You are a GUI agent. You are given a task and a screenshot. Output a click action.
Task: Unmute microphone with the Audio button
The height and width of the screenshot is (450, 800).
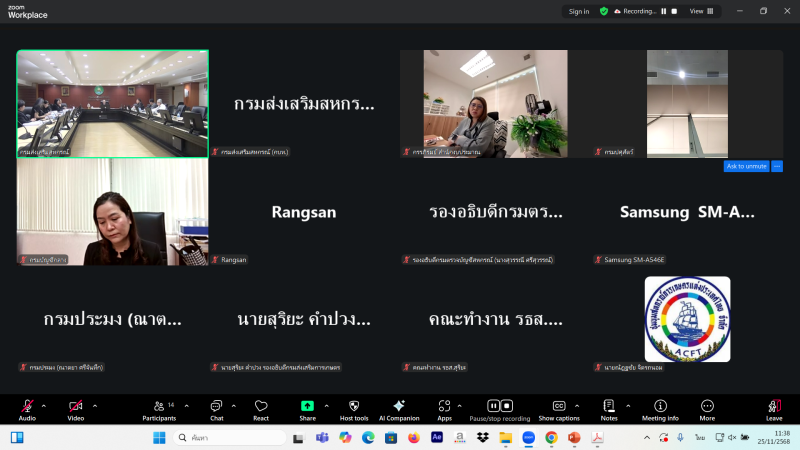tap(27, 408)
